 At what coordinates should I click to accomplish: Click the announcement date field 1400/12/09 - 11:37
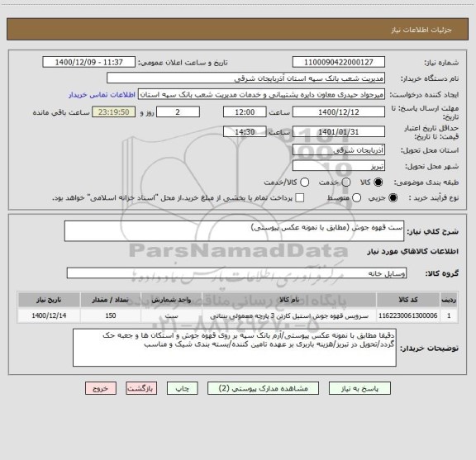tap(88, 62)
